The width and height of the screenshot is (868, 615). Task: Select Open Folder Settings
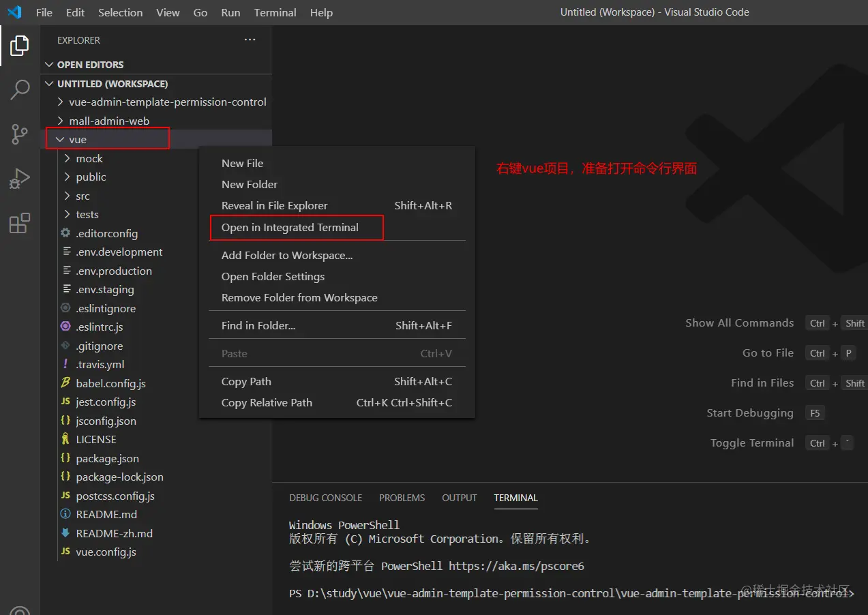coord(337,276)
